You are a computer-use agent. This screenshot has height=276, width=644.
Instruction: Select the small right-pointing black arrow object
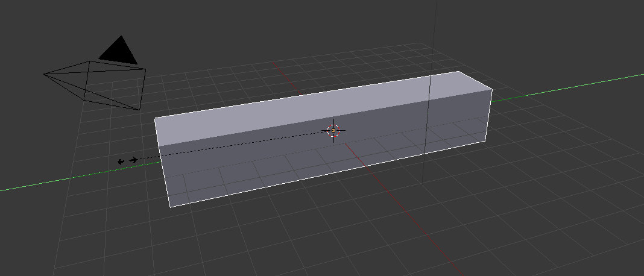[x=133, y=160]
